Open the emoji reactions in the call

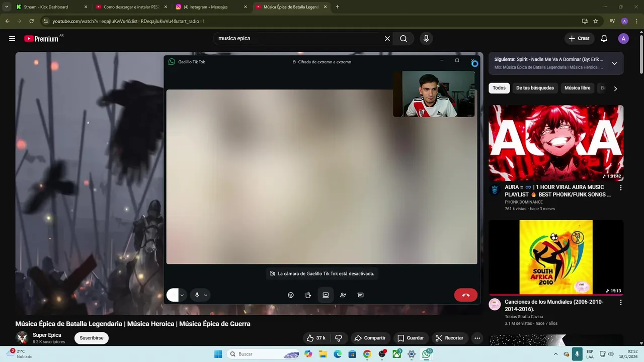(291, 295)
